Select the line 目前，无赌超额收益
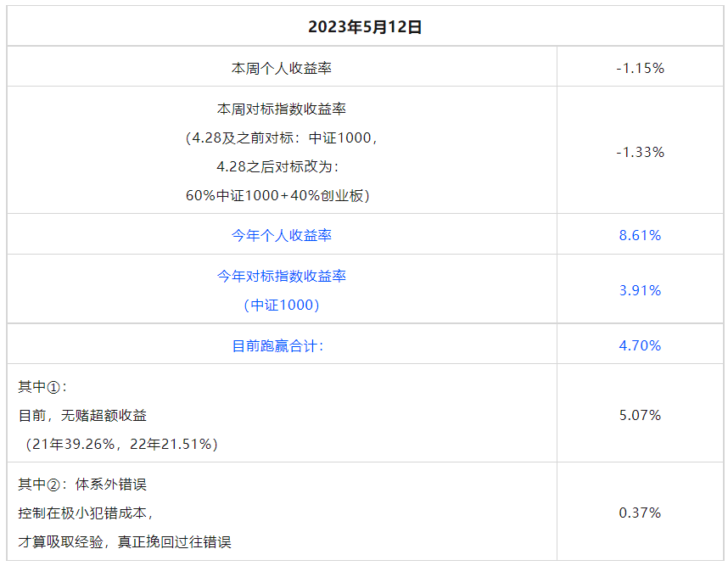728x566 pixels. pos(82,415)
